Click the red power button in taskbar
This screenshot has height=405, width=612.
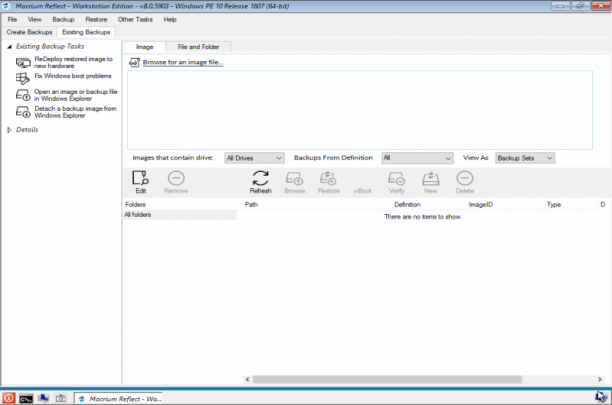click(9, 398)
